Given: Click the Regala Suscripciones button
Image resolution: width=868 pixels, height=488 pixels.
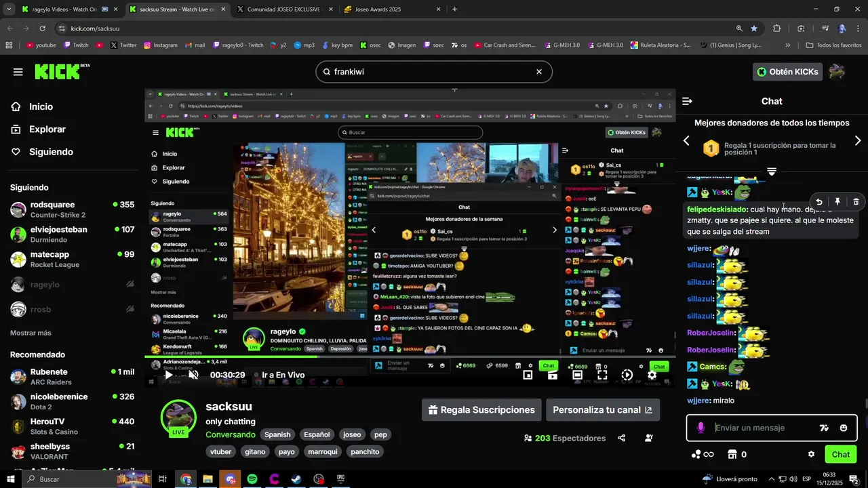Looking at the screenshot, I should click(x=481, y=410).
